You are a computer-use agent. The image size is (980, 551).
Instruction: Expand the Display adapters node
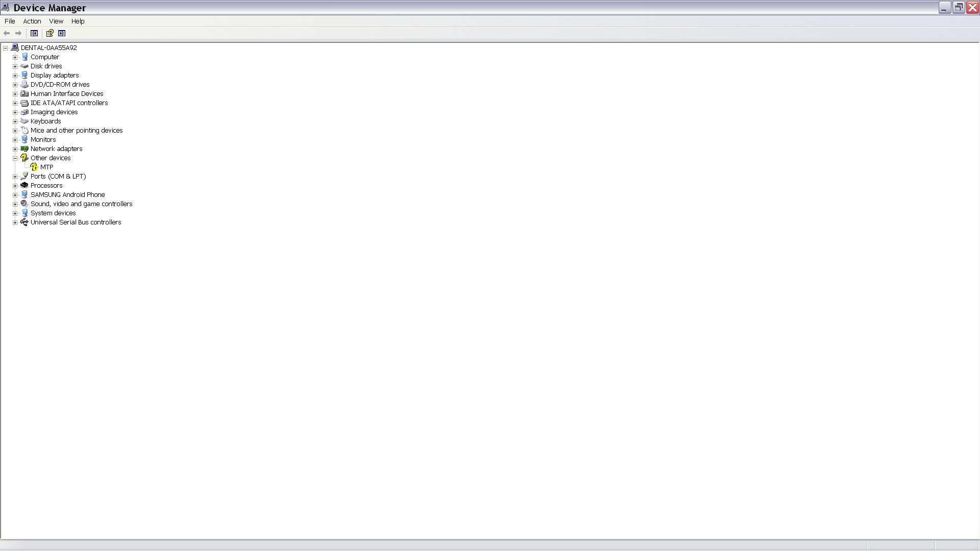(15, 76)
